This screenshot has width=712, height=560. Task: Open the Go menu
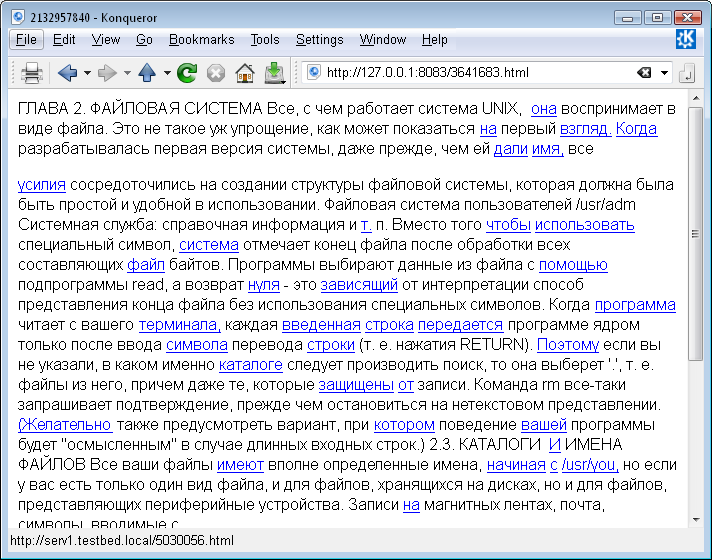[x=144, y=40]
